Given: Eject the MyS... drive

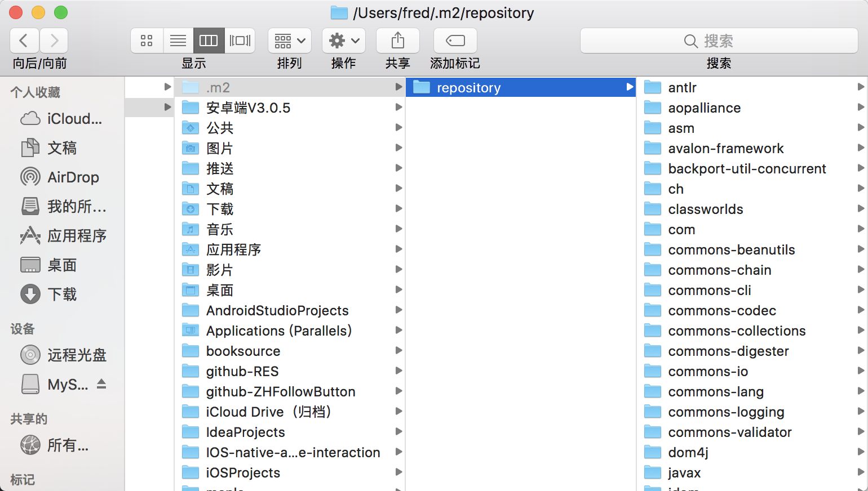Looking at the screenshot, I should click(x=101, y=384).
